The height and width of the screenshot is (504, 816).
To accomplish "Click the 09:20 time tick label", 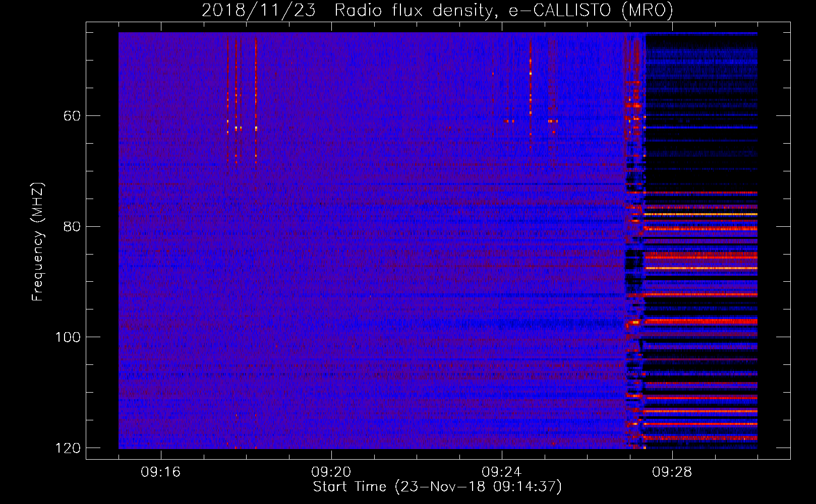I will coord(331,472).
